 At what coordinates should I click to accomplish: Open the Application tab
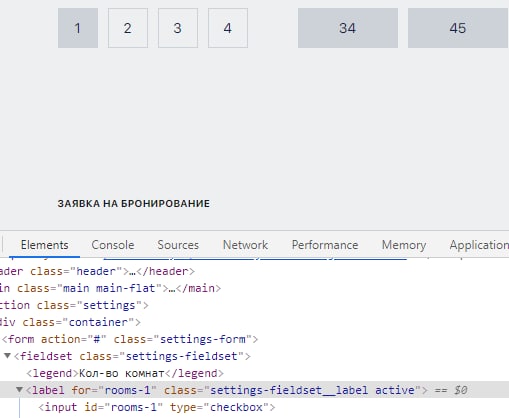click(479, 245)
